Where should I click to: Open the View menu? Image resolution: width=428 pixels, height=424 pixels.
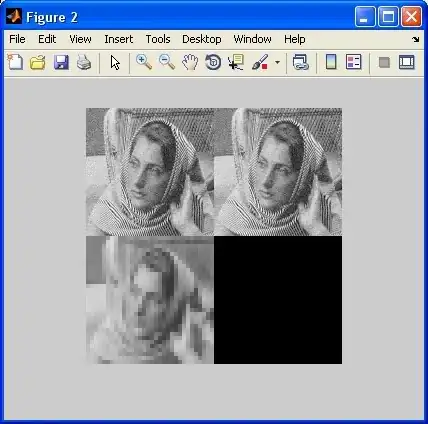tap(80, 39)
